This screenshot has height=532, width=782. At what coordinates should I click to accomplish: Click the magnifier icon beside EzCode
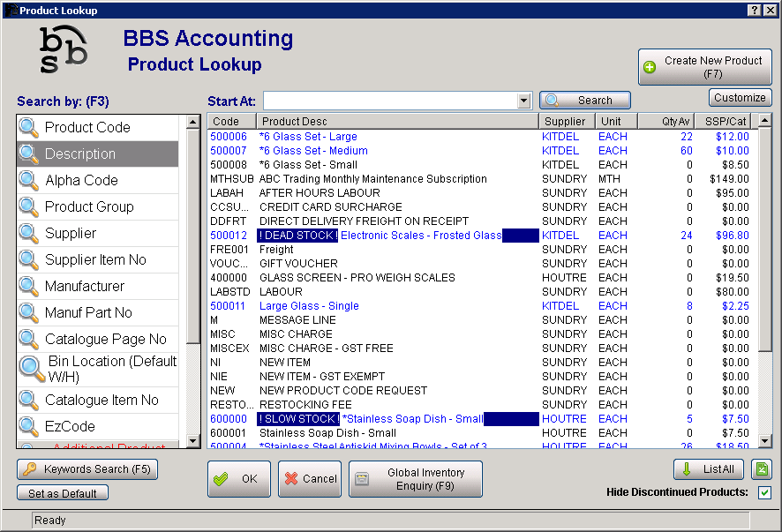[x=29, y=427]
